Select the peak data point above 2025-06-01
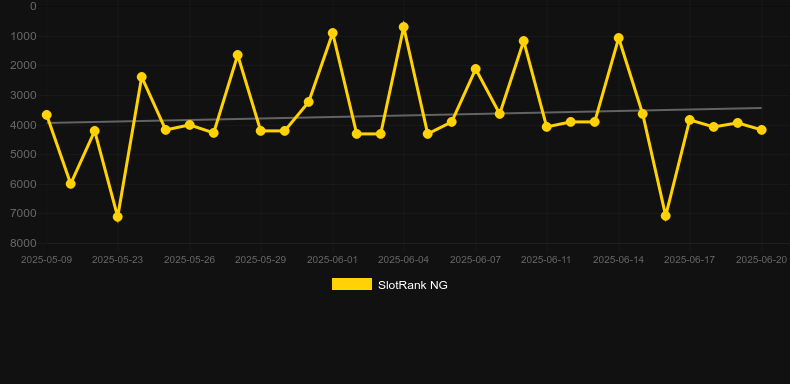Image resolution: width=790 pixels, height=384 pixels. [x=333, y=33]
